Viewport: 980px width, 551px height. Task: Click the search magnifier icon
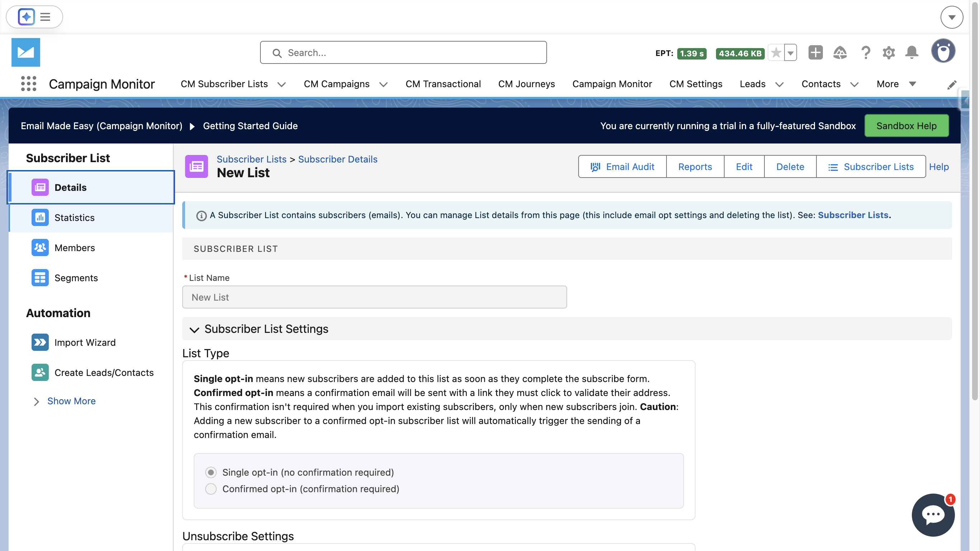[277, 53]
